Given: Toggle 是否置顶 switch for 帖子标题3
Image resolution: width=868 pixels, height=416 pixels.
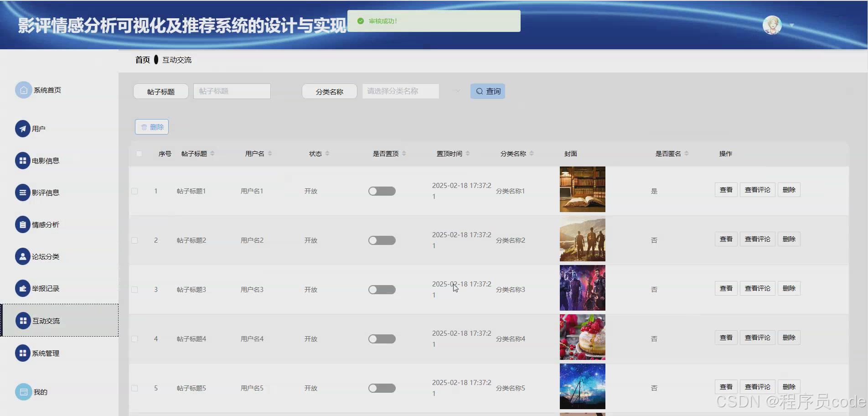Looking at the screenshot, I should [382, 290].
